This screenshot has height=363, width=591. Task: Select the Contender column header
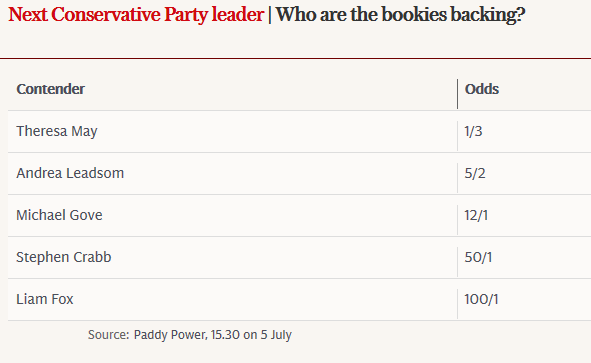coord(51,89)
